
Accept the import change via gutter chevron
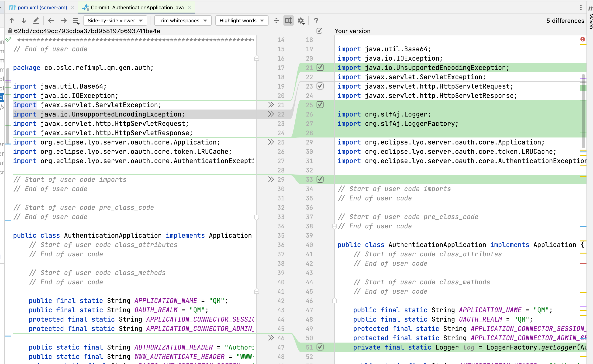pos(271,114)
